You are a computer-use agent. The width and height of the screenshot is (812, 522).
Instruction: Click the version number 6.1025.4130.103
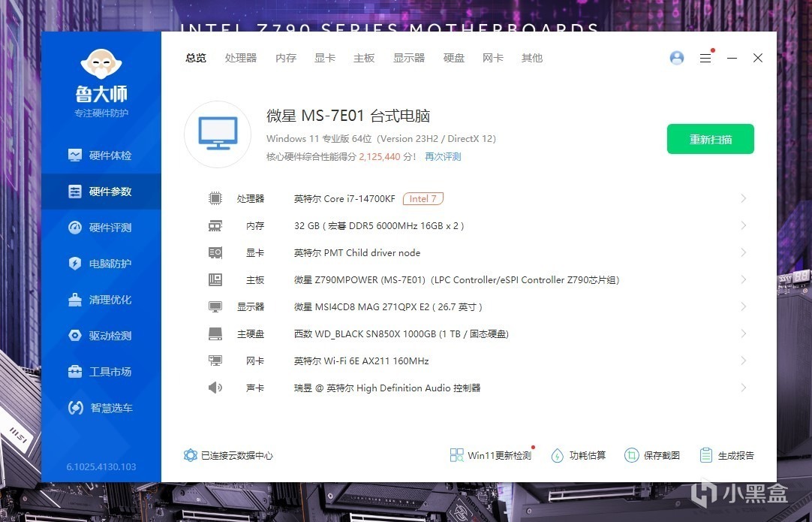click(x=101, y=466)
